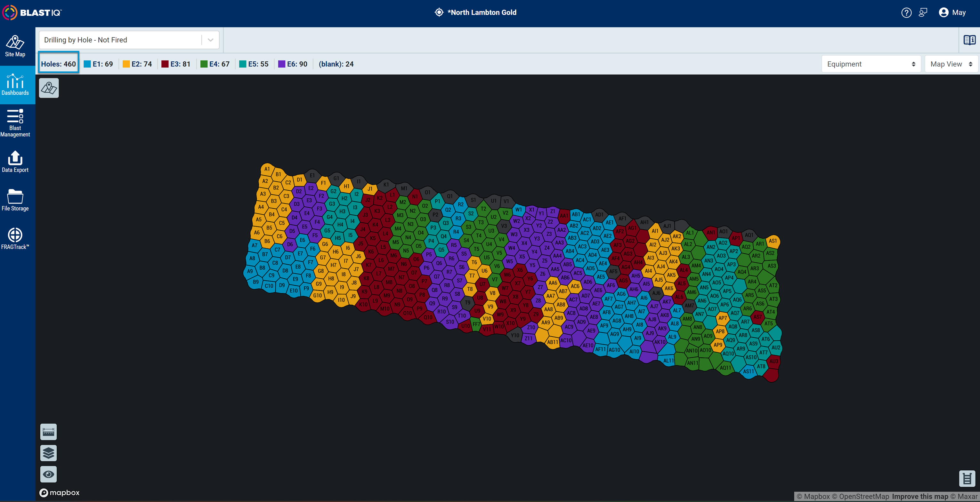Image resolution: width=980 pixels, height=502 pixels.
Task: Click the Improve this map link
Action: point(920,496)
